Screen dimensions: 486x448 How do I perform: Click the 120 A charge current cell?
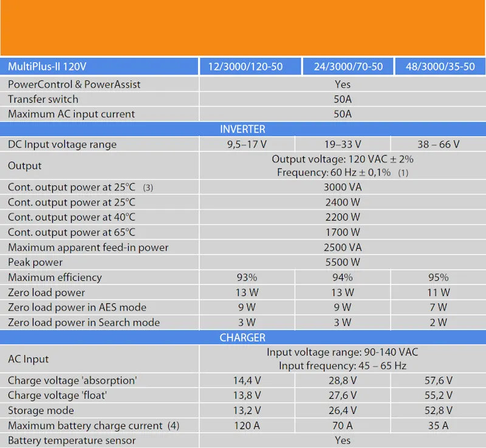pos(247,426)
